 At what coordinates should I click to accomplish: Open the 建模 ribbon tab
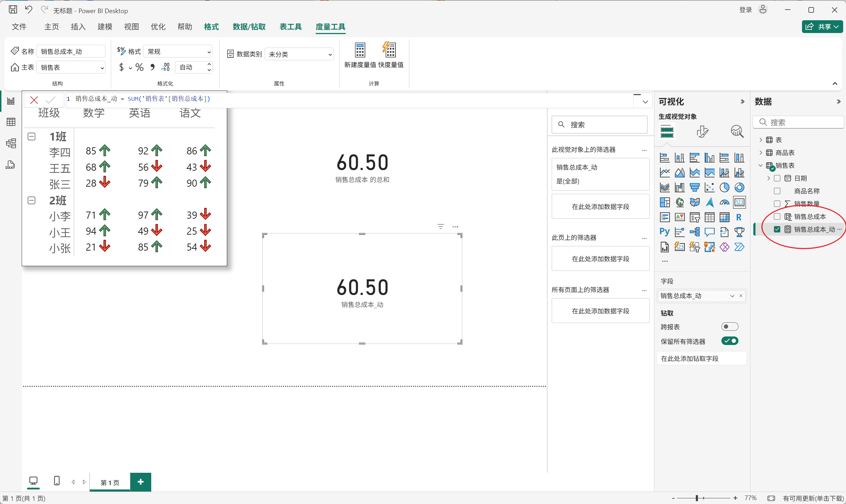tap(105, 27)
